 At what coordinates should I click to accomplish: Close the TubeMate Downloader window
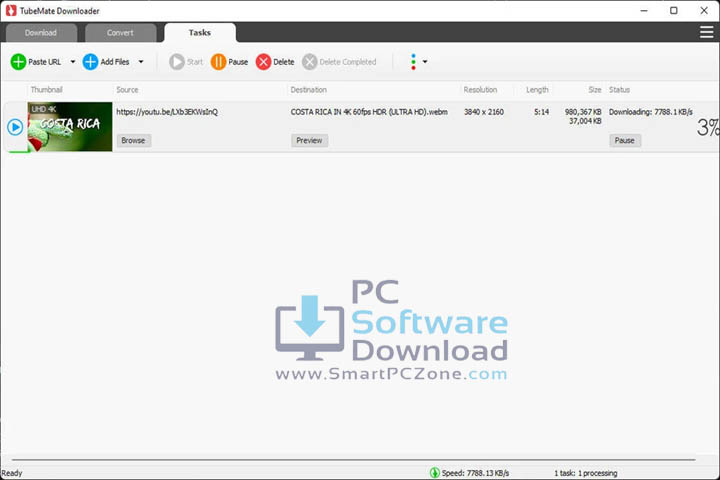pos(704,10)
